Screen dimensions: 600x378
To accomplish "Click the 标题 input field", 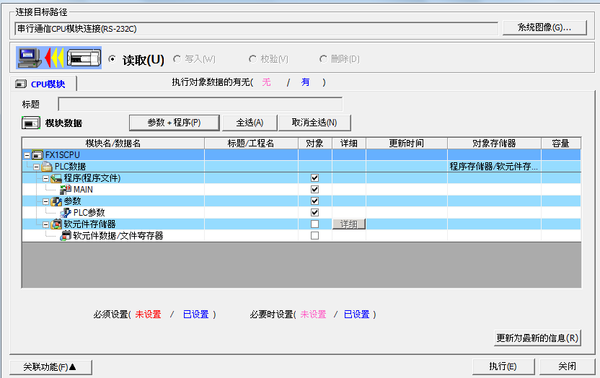I will (x=200, y=104).
